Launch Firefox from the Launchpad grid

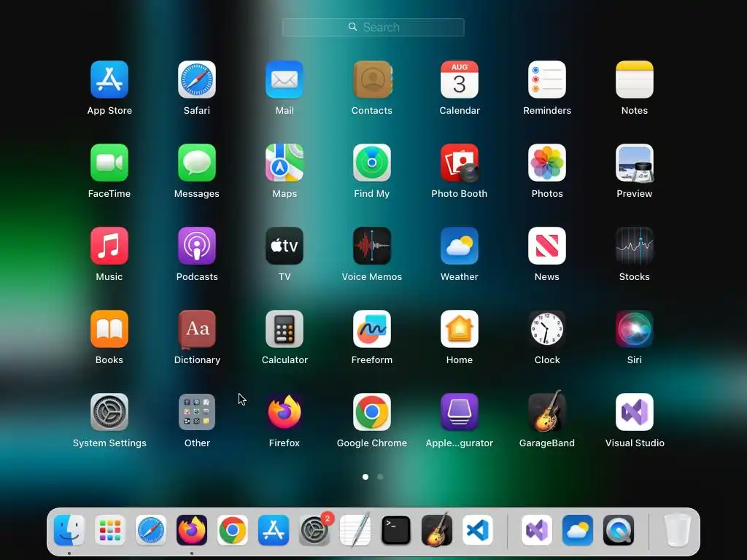coord(285,412)
